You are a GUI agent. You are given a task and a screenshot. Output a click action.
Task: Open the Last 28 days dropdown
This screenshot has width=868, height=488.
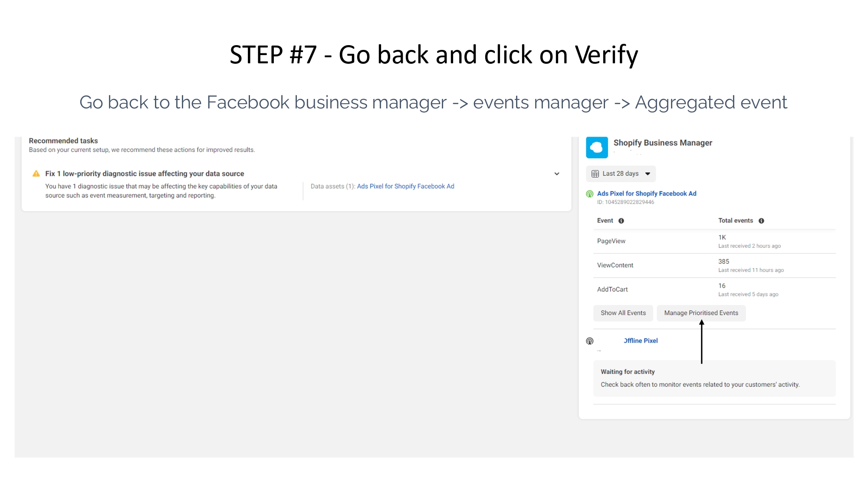tap(621, 174)
